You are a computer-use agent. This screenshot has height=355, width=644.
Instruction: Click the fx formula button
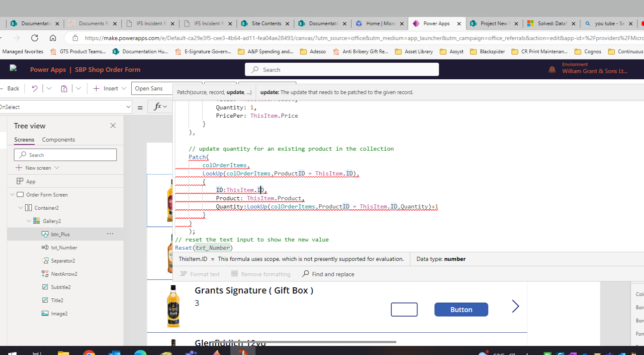(160, 106)
